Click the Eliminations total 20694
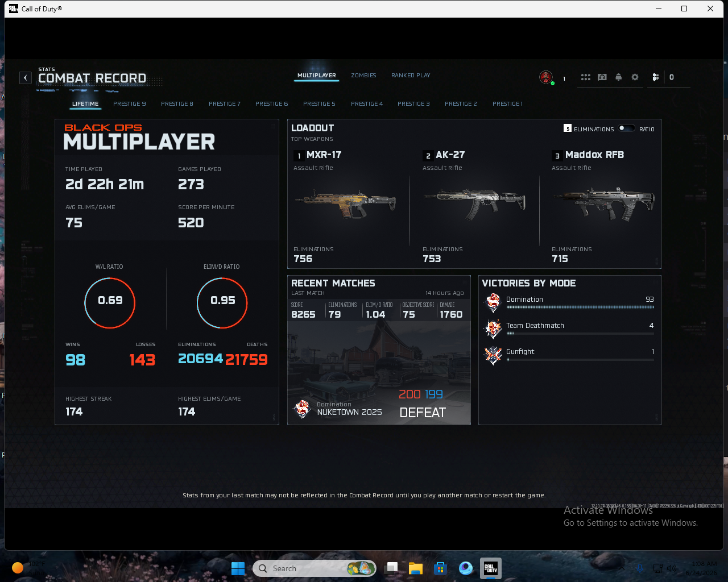Screen dimensions: 728x582 pos(200,359)
